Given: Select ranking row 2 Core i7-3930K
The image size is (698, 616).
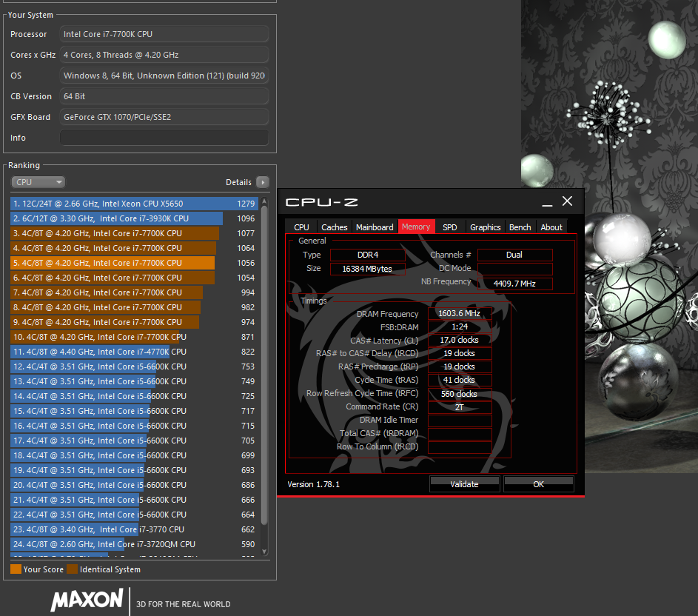Looking at the screenshot, I should [134, 218].
